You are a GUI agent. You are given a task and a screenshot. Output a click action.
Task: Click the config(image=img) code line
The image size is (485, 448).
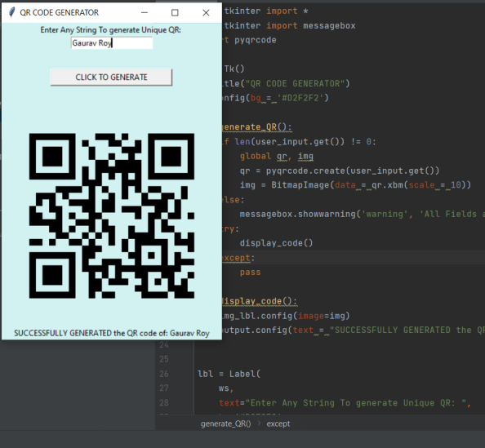[x=287, y=316]
